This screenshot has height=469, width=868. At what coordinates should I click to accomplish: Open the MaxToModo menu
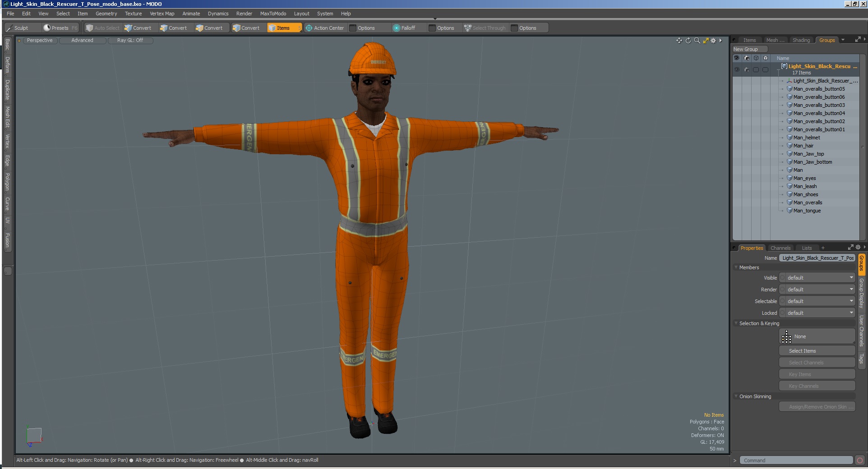(x=273, y=14)
